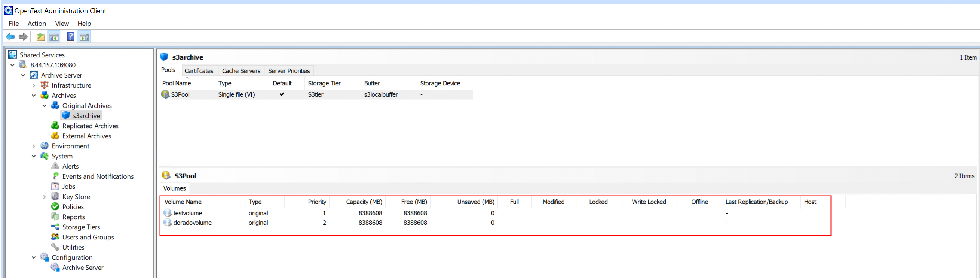Switch to the Cache Servers tab

[x=241, y=71]
